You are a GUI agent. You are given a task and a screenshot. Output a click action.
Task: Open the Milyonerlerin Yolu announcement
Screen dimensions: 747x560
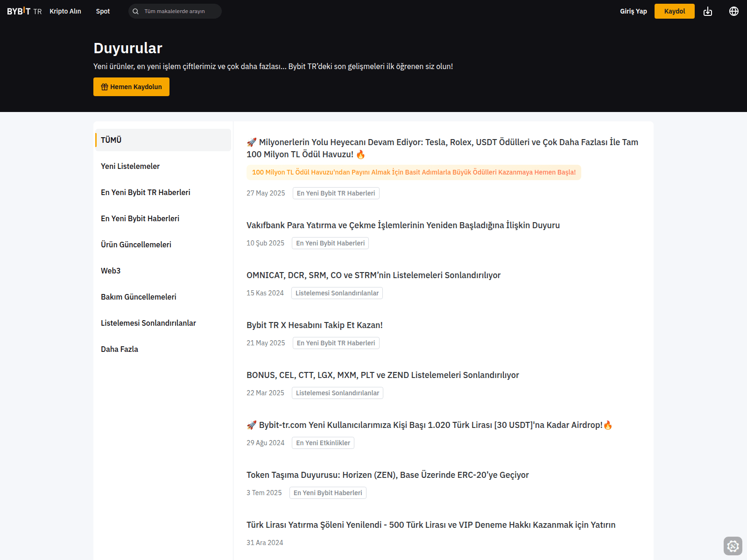point(442,148)
